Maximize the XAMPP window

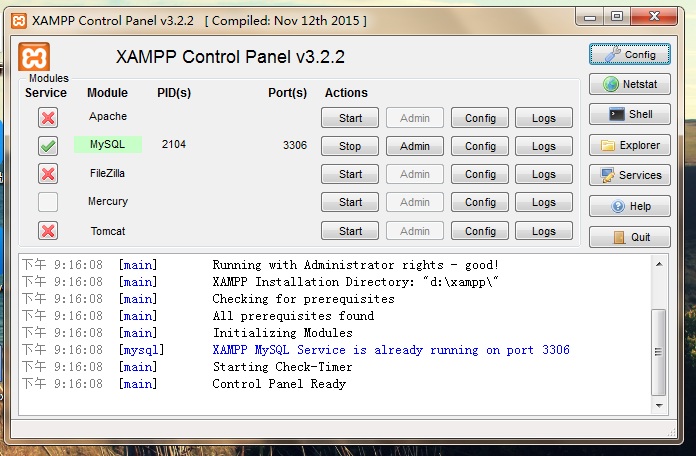coord(617,17)
